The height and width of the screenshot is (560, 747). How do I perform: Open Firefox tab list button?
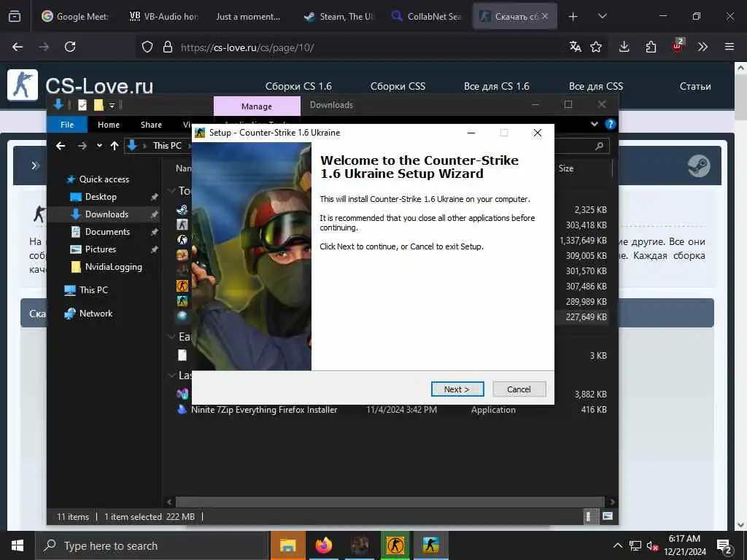tap(15, 16)
